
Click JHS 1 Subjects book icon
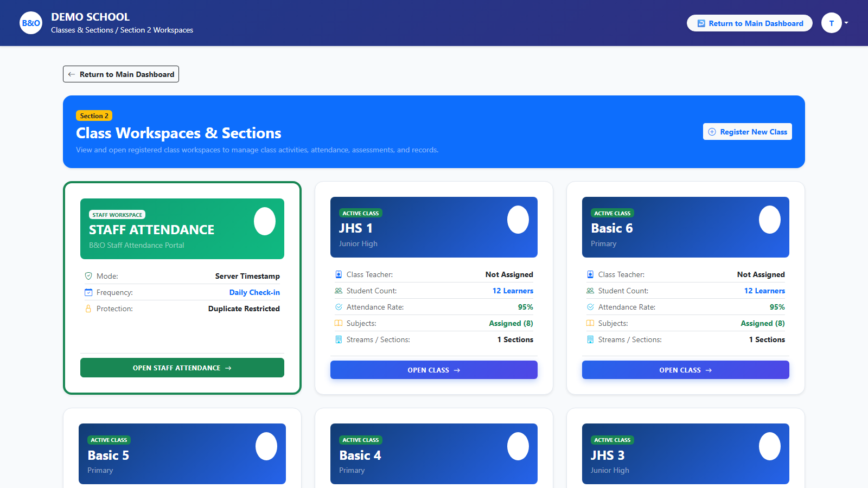[x=339, y=323]
